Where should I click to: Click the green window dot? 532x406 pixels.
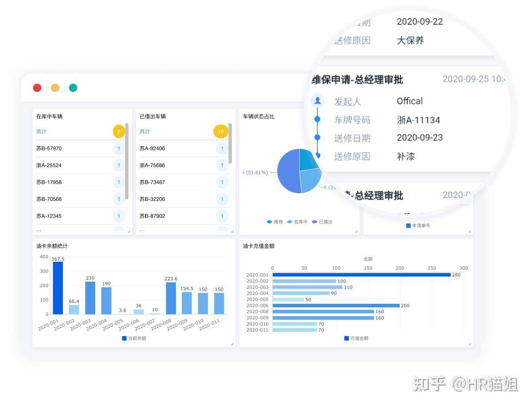pos(73,88)
